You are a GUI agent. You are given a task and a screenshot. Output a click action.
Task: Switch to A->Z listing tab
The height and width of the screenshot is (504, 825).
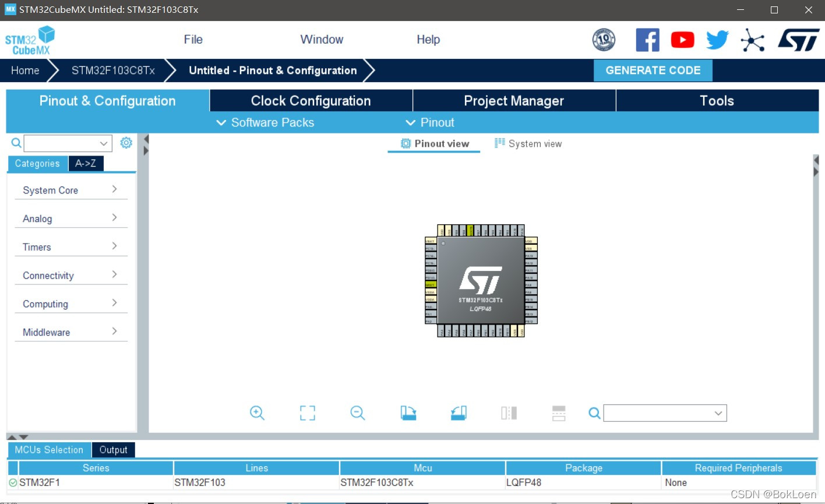[x=86, y=164]
